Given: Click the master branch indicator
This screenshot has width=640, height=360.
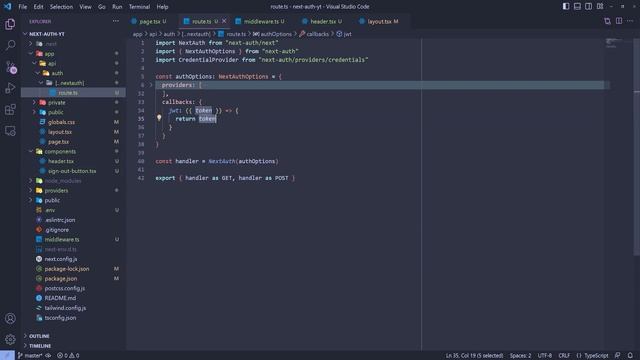Looking at the screenshot, I should [x=30, y=356].
